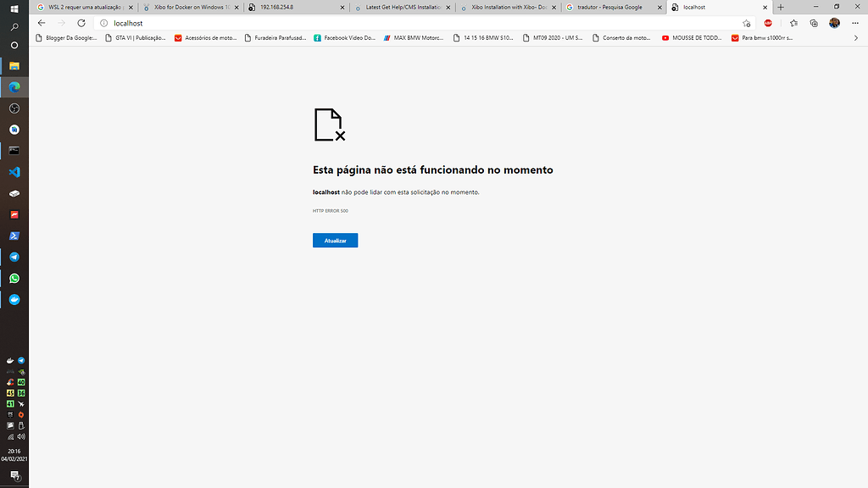Viewport: 868px width, 488px height.
Task: Open the terminal window taskbar icon
Action: click(x=14, y=151)
